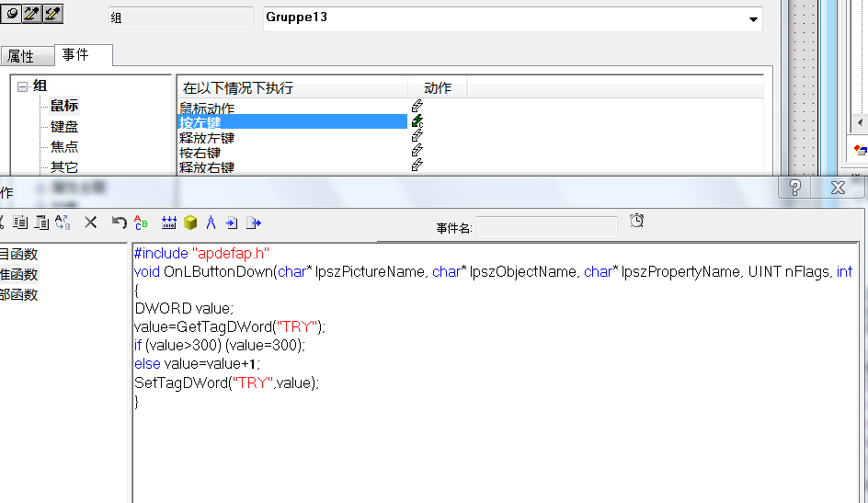Switch to the 属性 tab
Viewport: 868px width, 503px height.
pyautogui.click(x=22, y=56)
